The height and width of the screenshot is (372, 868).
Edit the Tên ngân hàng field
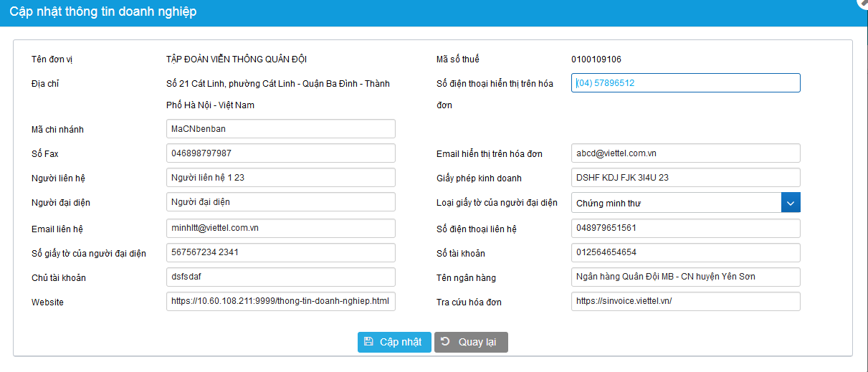coord(685,277)
